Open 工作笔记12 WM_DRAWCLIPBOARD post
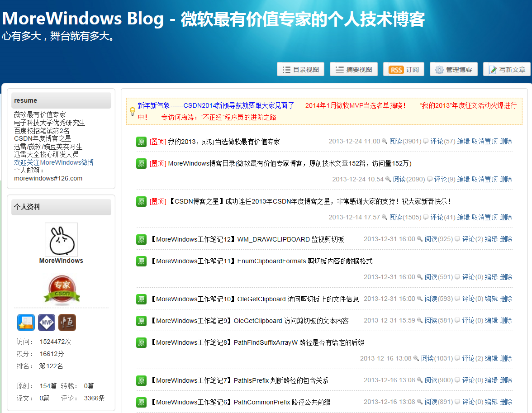The image size is (532, 413). (x=247, y=239)
